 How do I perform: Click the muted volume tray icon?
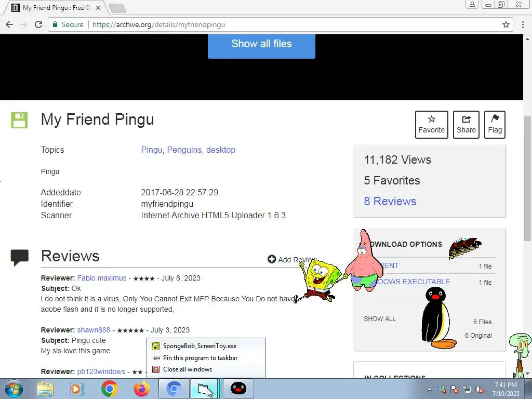click(480, 390)
